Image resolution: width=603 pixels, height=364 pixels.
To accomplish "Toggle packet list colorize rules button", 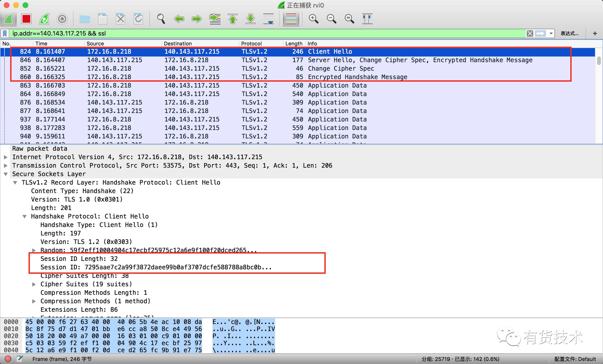I will pos(291,19).
